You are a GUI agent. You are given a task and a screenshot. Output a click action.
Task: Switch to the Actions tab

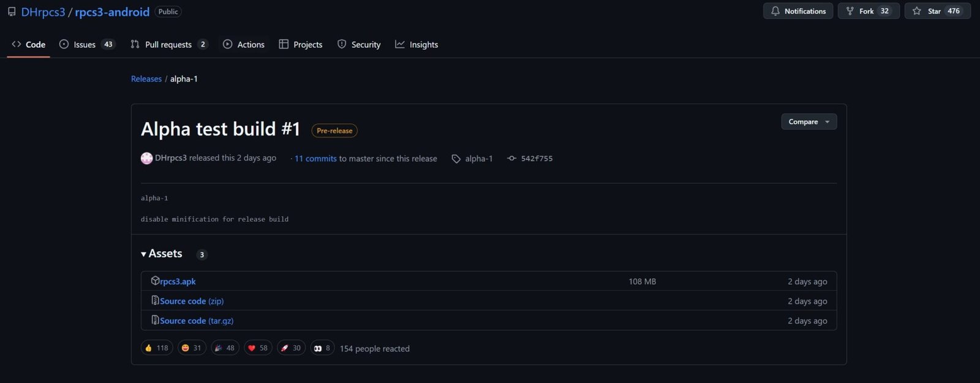click(244, 44)
